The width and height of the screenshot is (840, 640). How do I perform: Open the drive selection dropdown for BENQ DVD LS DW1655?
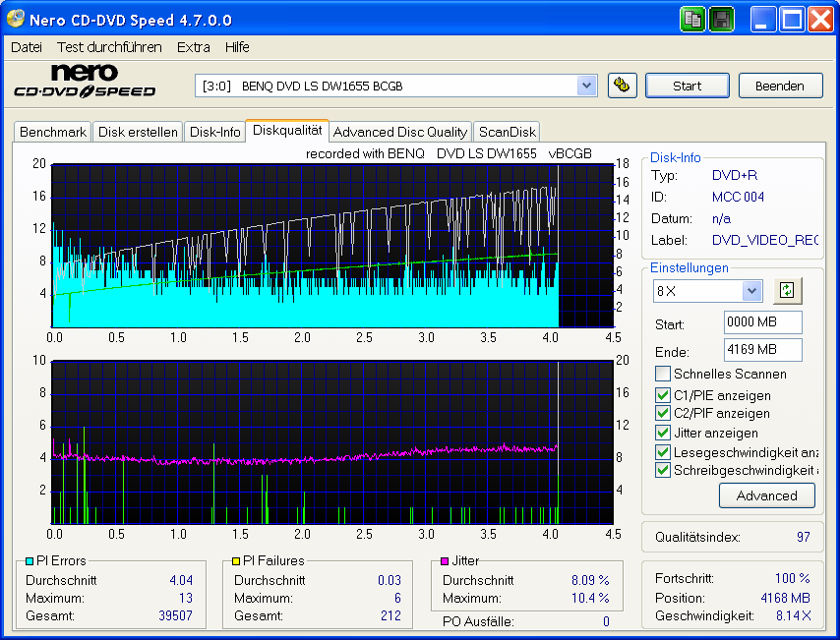coord(587,86)
